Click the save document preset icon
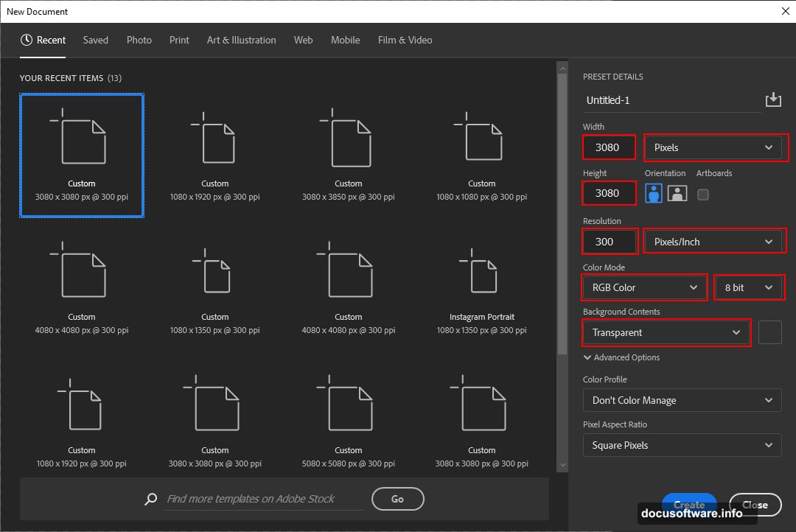The height and width of the screenshot is (532, 796). coord(774,99)
